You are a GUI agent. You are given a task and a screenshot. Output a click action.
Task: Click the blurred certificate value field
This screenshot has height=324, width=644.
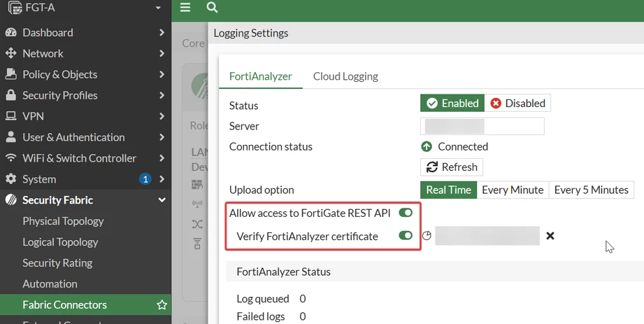pos(487,236)
